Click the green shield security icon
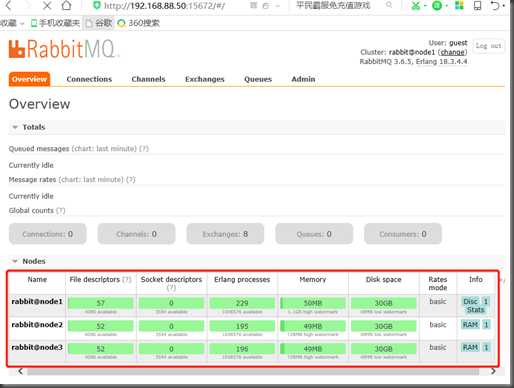The width and height of the screenshot is (514, 388). tap(97, 5)
